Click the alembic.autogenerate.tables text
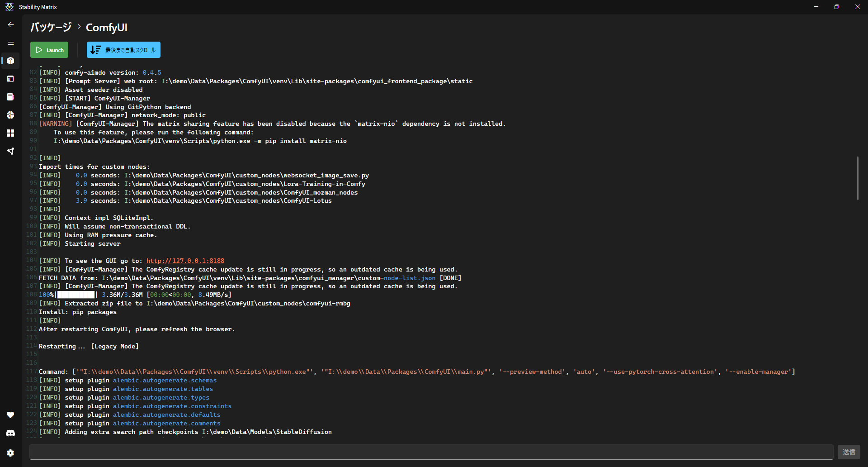 pos(163,389)
